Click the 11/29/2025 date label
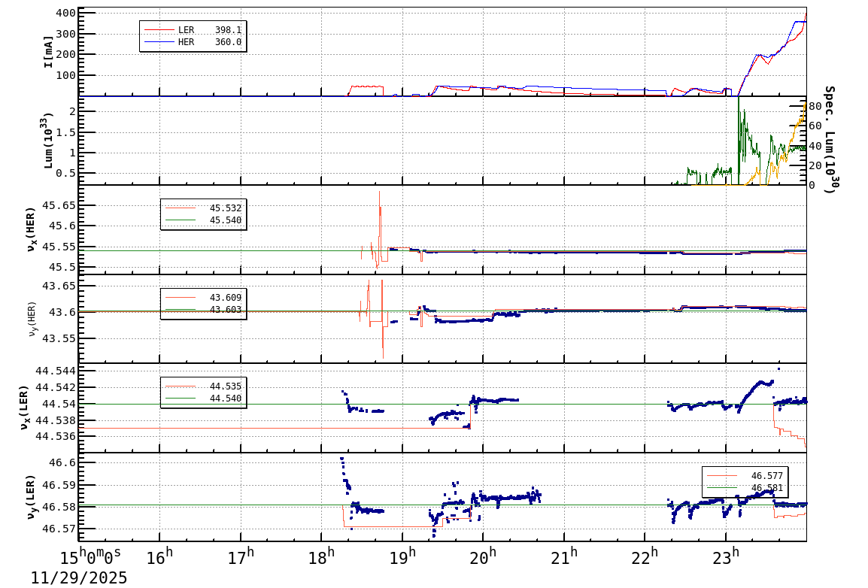Viewport: 868px width, 588px height. coord(79,577)
